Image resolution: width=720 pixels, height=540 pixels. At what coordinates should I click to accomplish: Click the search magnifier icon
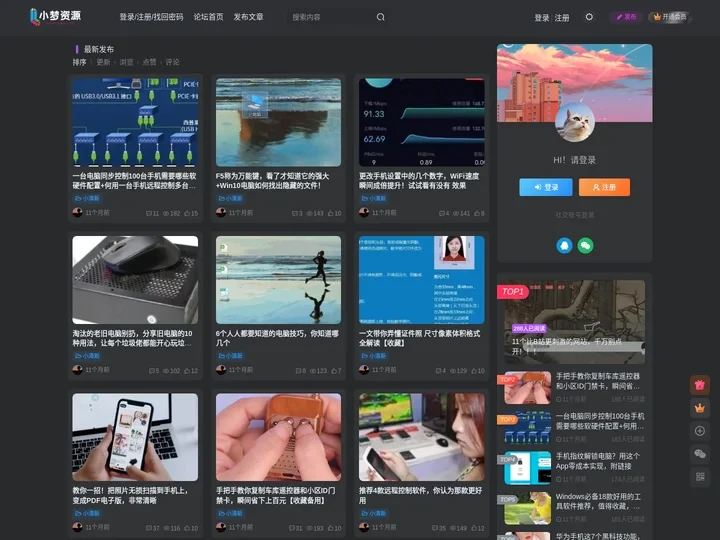pos(381,17)
